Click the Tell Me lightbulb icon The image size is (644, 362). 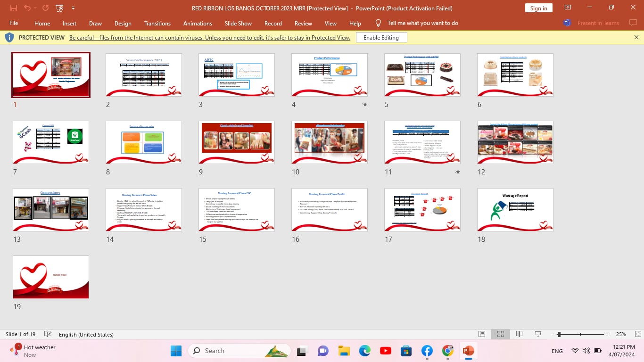click(378, 23)
